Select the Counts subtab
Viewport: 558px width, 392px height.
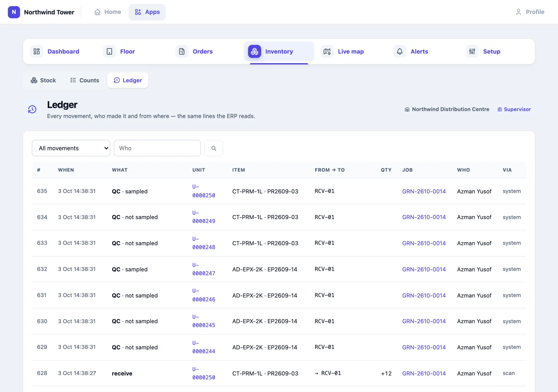coord(85,80)
